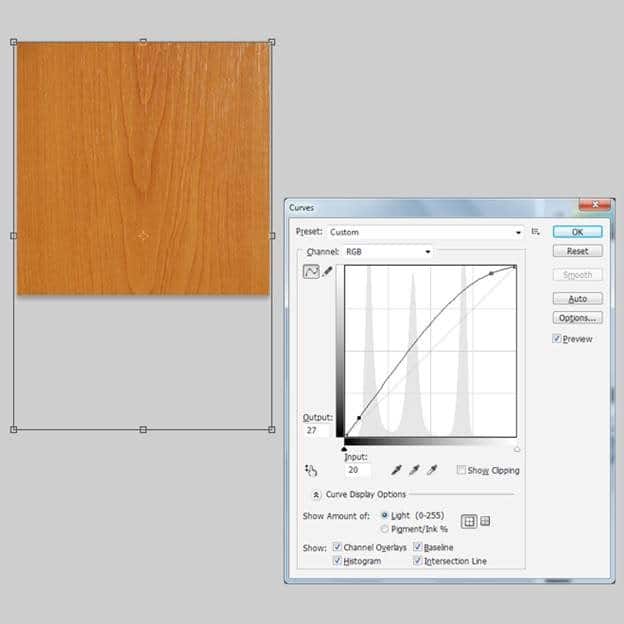Image resolution: width=624 pixels, height=624 pixels.
Task: Open the Preset dropdown
Action: [425, 232]
